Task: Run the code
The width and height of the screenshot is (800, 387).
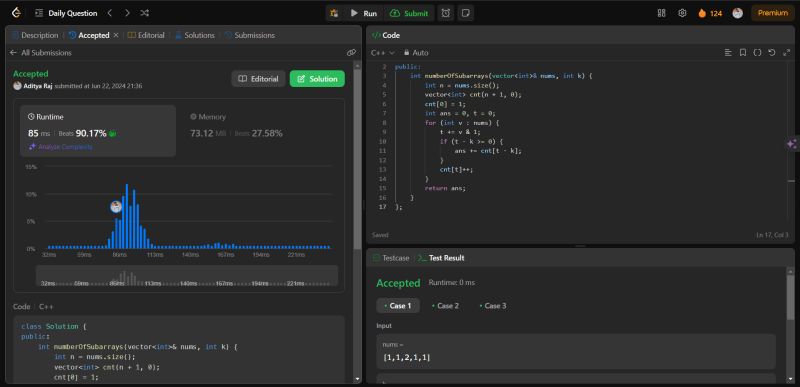Action: pyautogui.click(x=364, y=13)
